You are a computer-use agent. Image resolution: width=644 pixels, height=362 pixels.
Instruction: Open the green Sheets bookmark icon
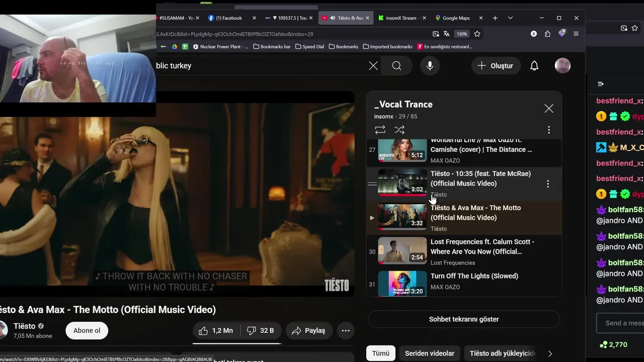click(x=185, y=47)
